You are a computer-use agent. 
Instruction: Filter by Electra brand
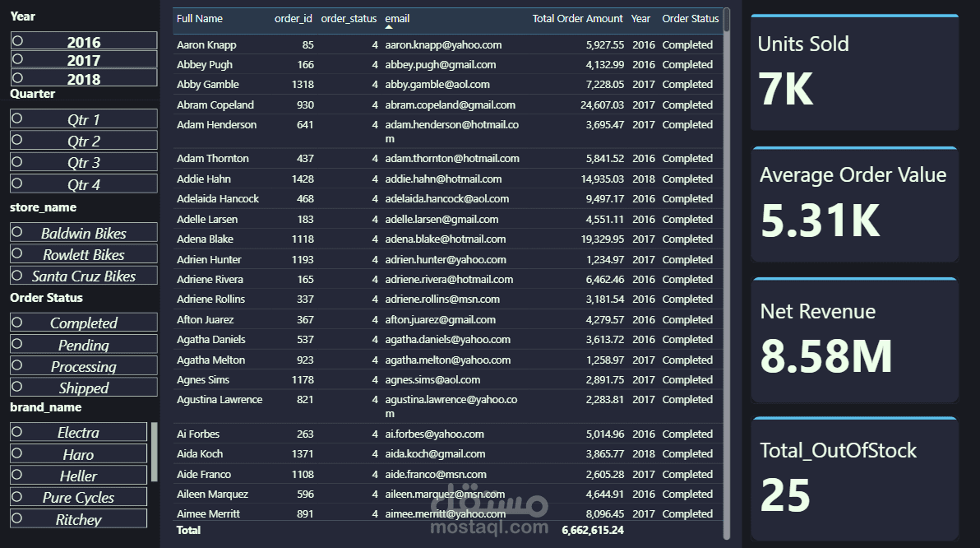(x=79, y=432)
